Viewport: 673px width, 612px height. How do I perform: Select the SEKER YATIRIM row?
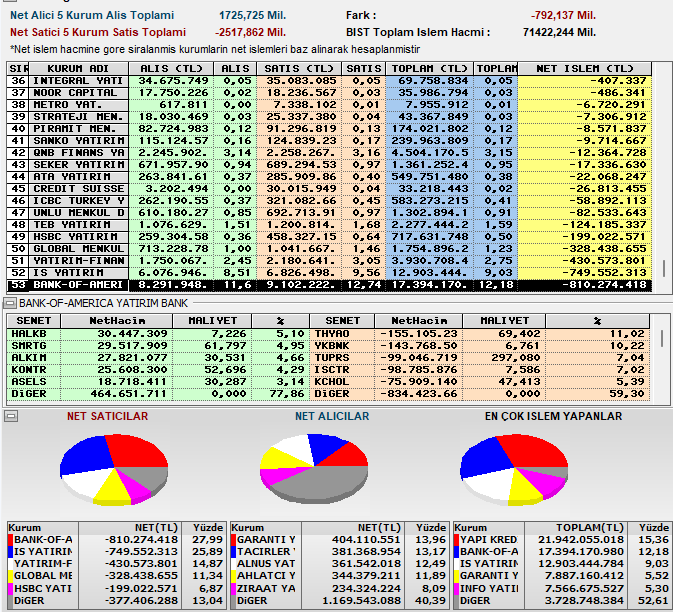point(329,165)
